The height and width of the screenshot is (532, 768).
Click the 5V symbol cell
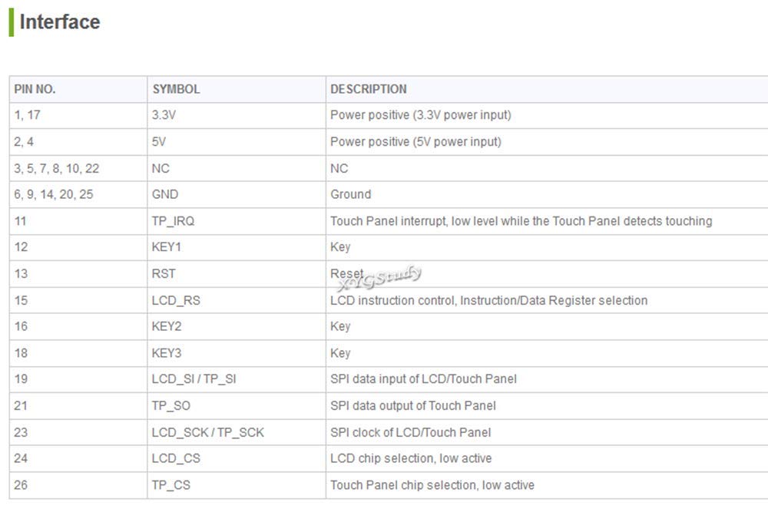tap(237, 142)
